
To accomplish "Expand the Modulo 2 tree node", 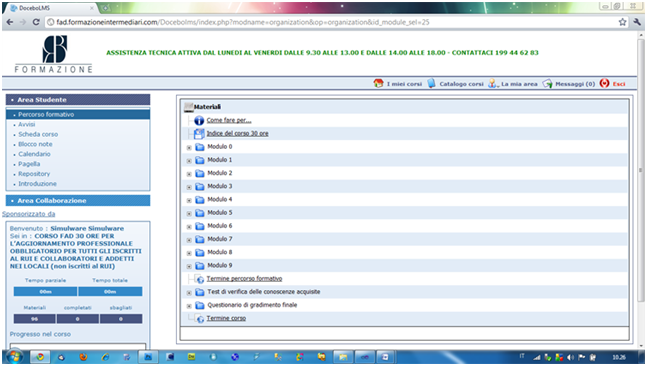I will click(189, 174).
